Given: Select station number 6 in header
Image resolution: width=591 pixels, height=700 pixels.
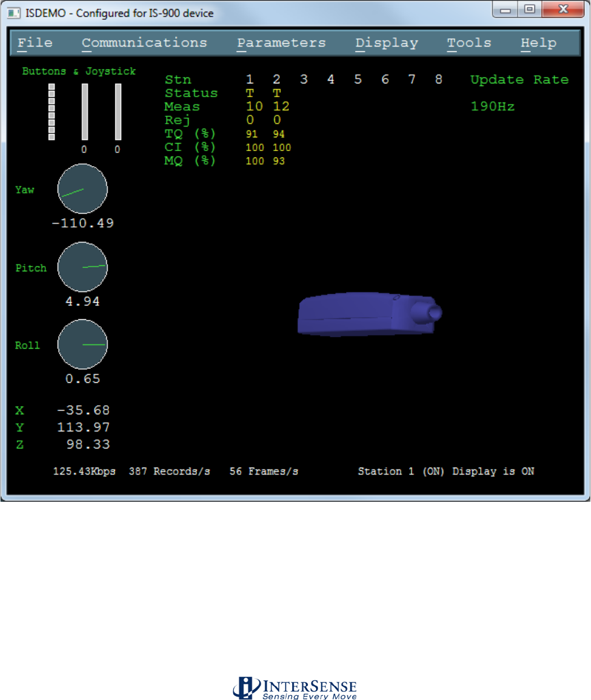Looking at the screenshot, I should click(385, 79).
